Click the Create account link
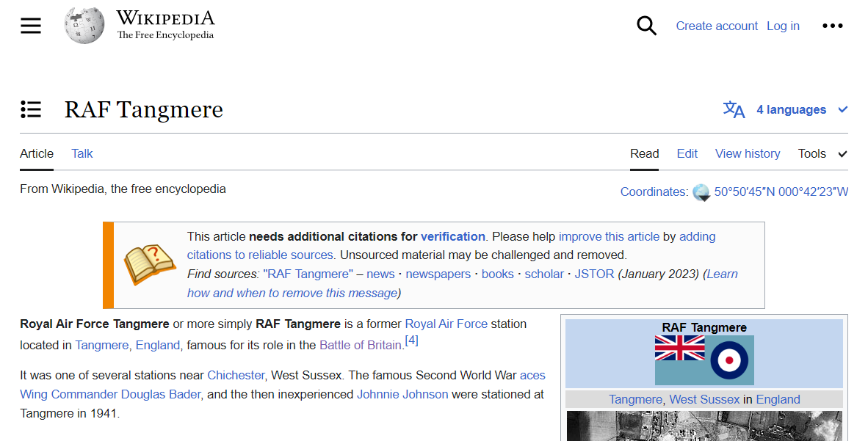The height and width of the screenshot is (441, 868). [717, 26]
